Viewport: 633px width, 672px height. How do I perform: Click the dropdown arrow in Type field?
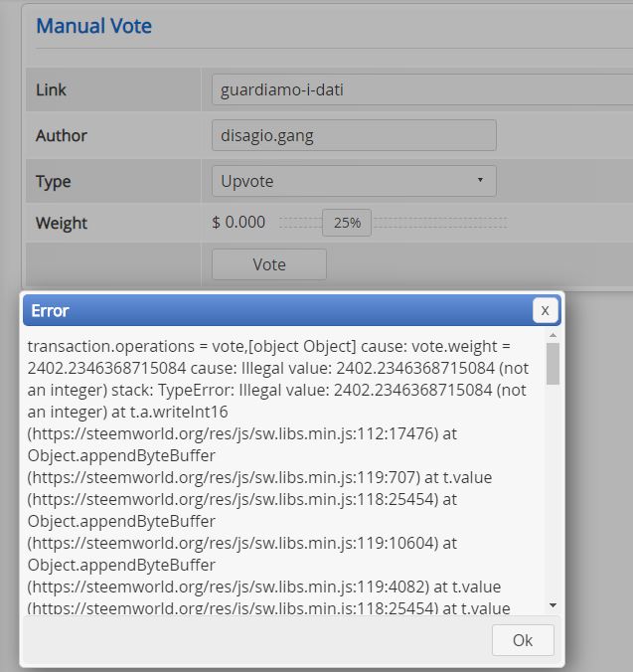(480, 180)
